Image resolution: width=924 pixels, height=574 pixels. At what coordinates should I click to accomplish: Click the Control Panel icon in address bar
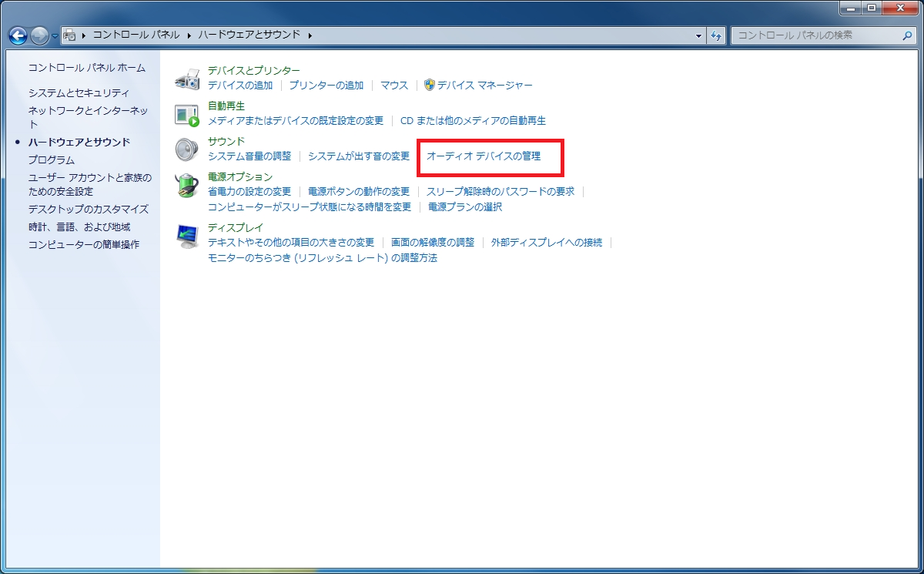[x=69, y=35]
